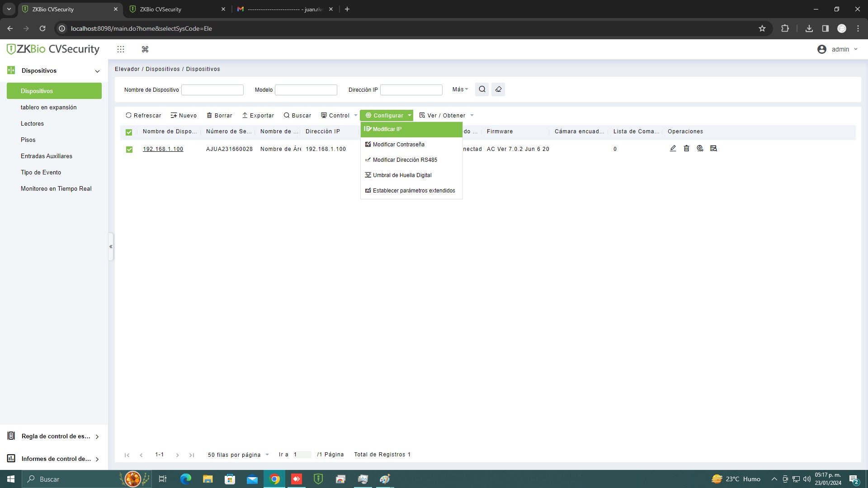This screenshot has width=868, height=488.
Task: Select Modificar Contraseña menu entry
Action: point(411,145)
